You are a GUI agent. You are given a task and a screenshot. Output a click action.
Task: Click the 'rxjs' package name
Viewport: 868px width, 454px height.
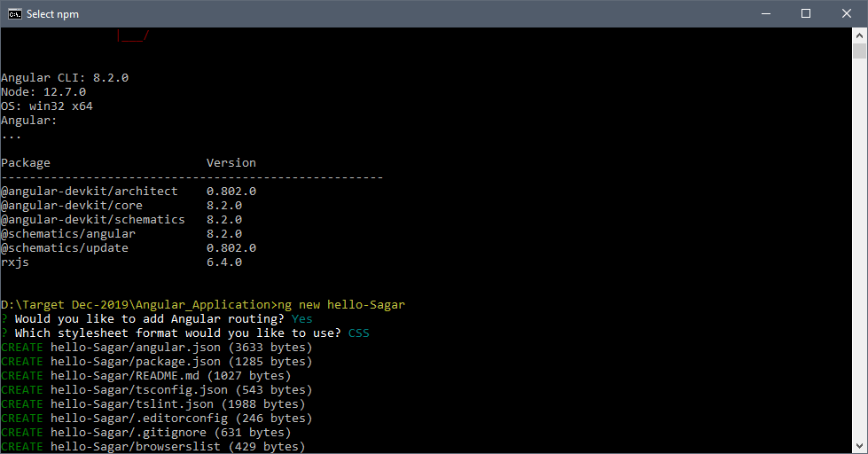(x=15, y=262)
